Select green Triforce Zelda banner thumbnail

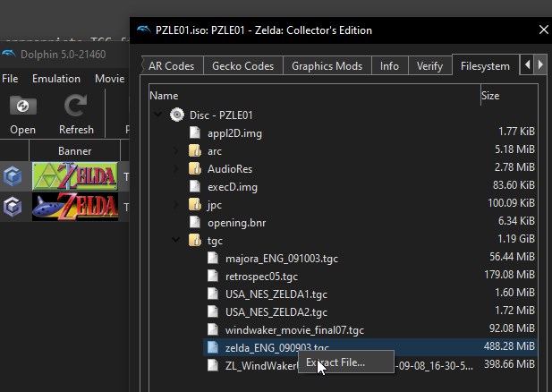[75, 175]
